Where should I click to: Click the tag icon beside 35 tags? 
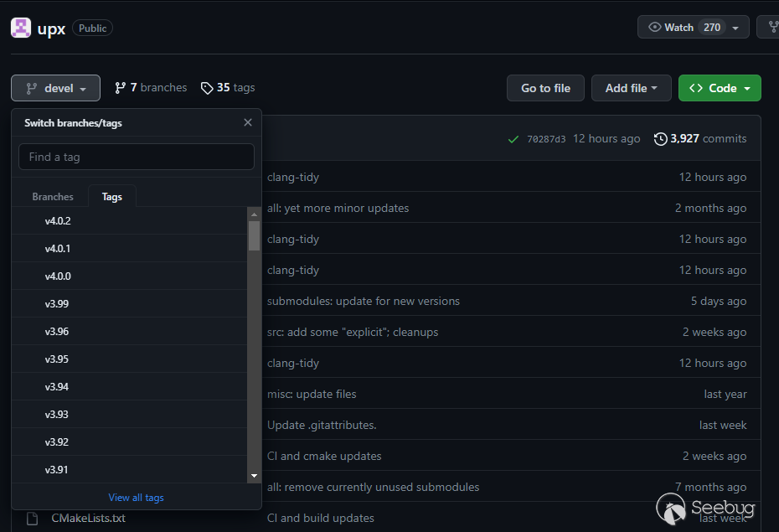tap(207, 88)
